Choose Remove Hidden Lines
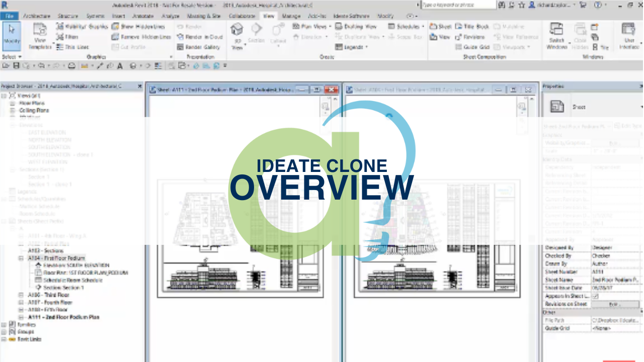The width and height of the screenshot is (644, 362). (141, 37)
